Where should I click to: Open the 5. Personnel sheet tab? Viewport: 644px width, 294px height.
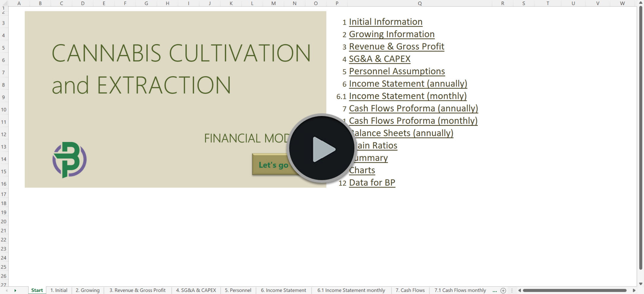(x=238, y=290)
